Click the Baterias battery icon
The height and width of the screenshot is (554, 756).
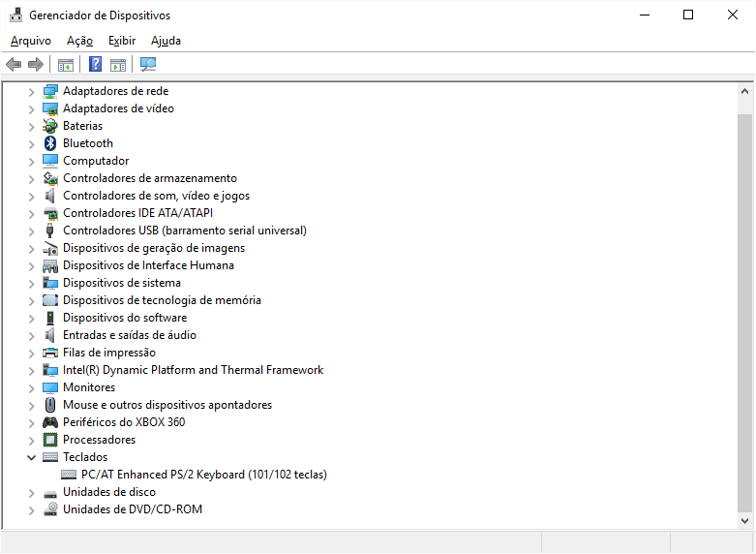[50, 126]
